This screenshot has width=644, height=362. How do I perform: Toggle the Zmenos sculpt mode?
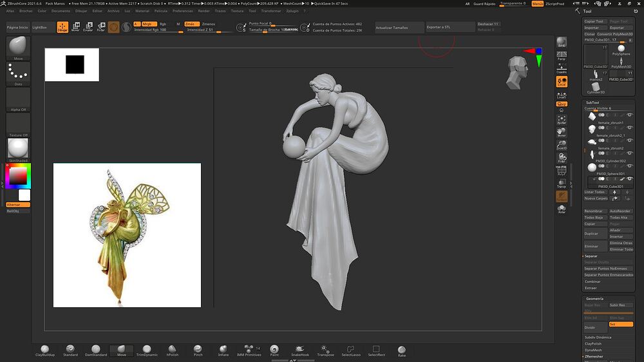pyautogui.click(x=209, y=24)
